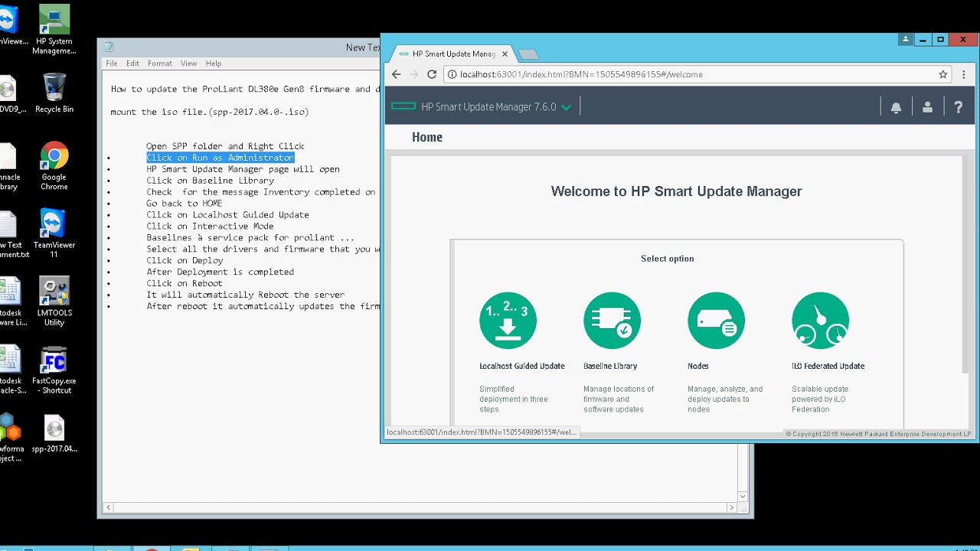980x551 pixels.
Task: Click 'Click on Localhost Guided Update' Notepad line
Action: 227,215
